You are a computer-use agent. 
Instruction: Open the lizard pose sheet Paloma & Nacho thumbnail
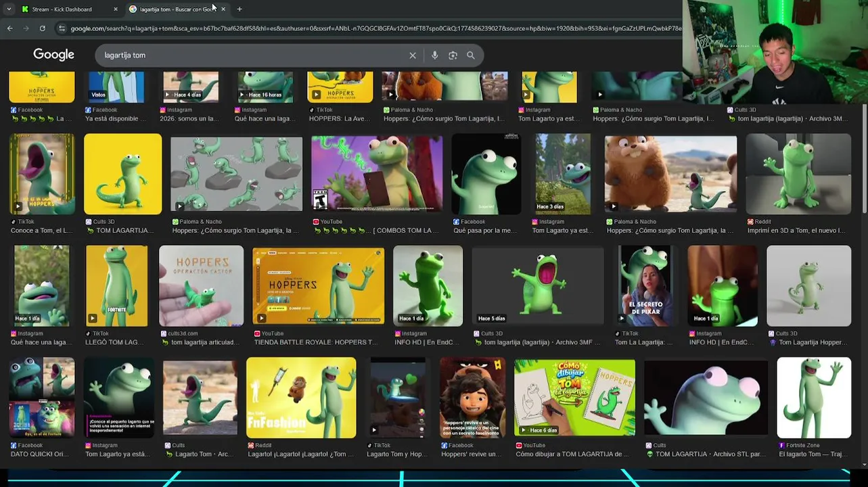237,174
